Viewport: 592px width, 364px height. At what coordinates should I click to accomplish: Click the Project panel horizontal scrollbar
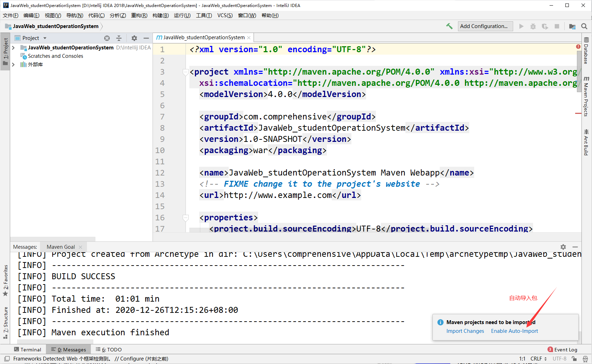pos(53,239)
